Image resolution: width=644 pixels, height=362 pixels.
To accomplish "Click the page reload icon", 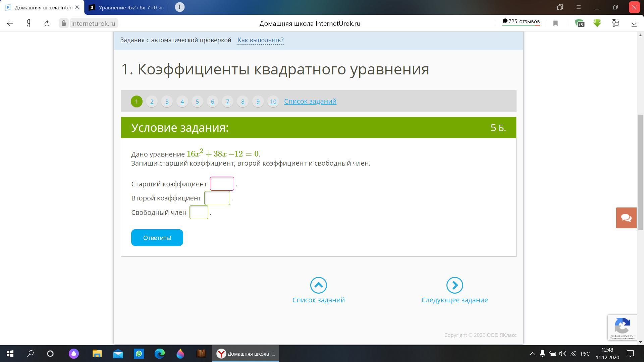I will click(47, 23).
